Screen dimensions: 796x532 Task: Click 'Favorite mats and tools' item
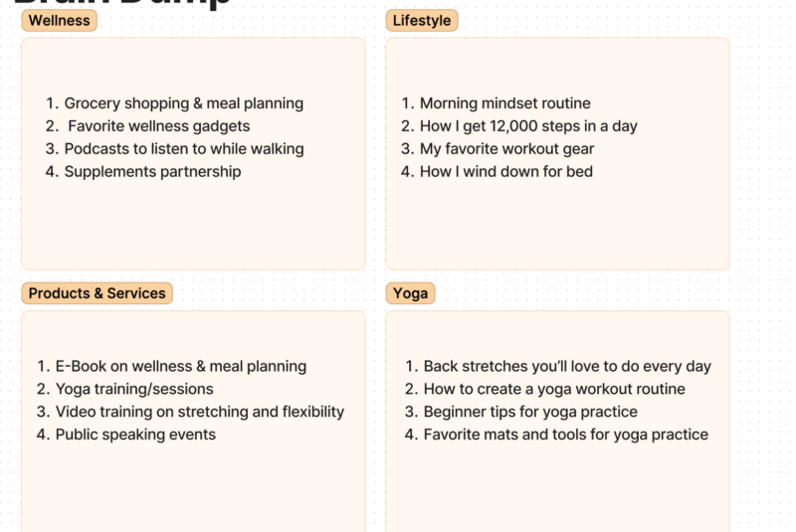point(566,435)
